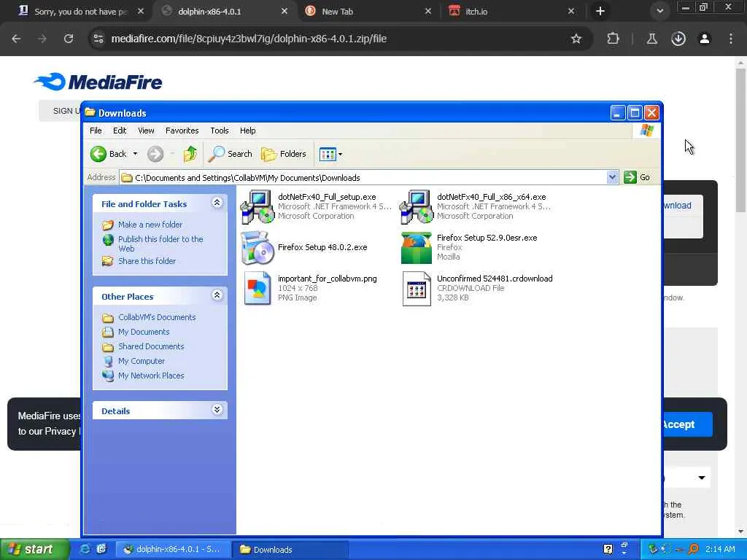The height and width of the screenshot is (560, 747).
Task: Open Shared Documents from Other Places
Action: (x=151, y=346)
